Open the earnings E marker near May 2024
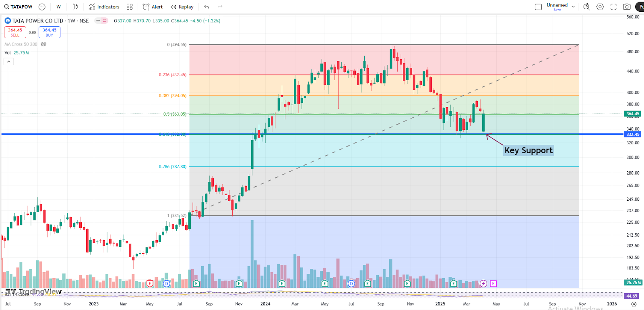644x310 pixels. pyautogui.click(x=324, y=283)
